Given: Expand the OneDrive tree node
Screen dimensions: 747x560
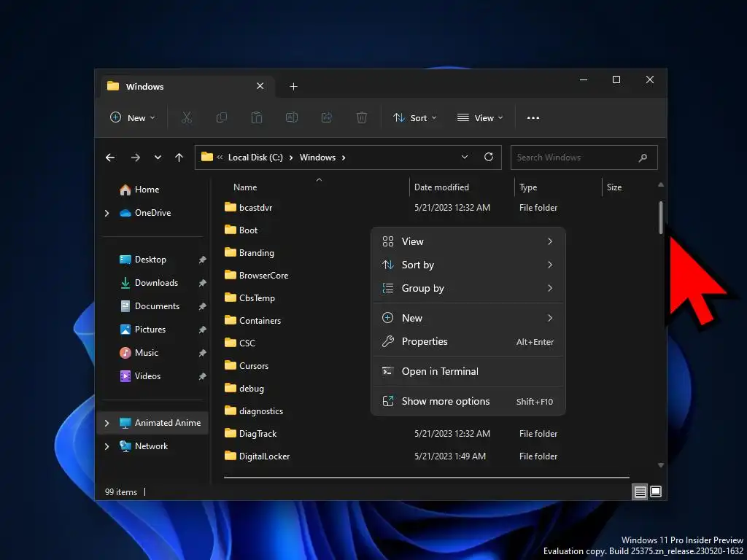Looking at the screenshot, I should 107,213.
